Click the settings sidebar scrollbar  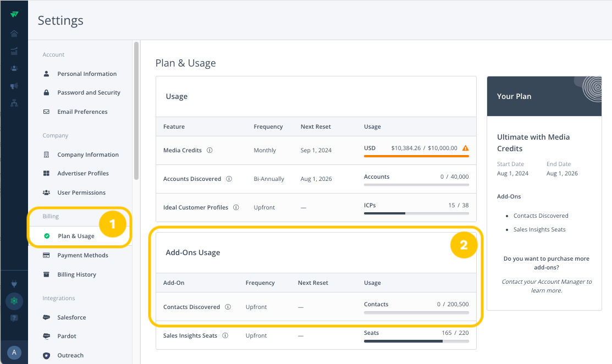pyautogui.click(x=136, y=111)
